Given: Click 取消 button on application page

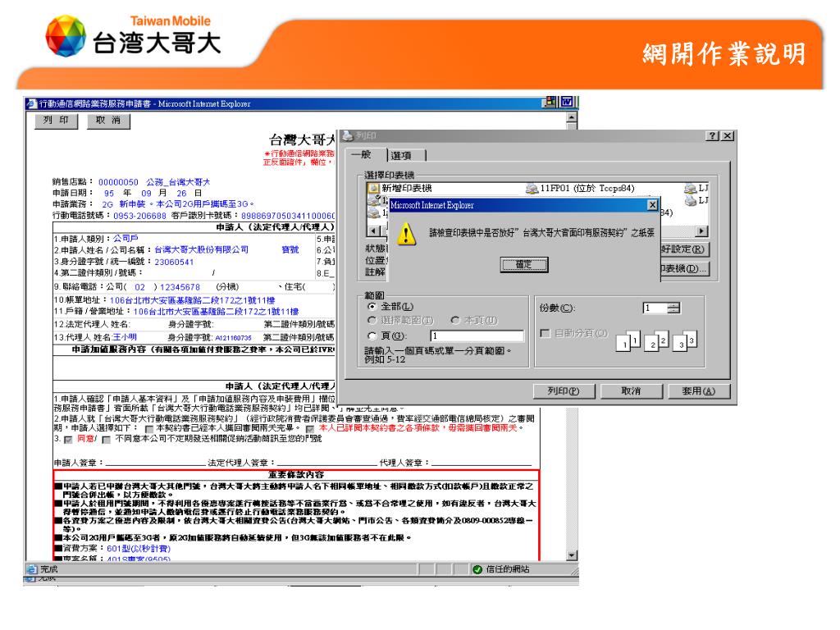Looking at the screenshot, I should (x=109, y=121).
